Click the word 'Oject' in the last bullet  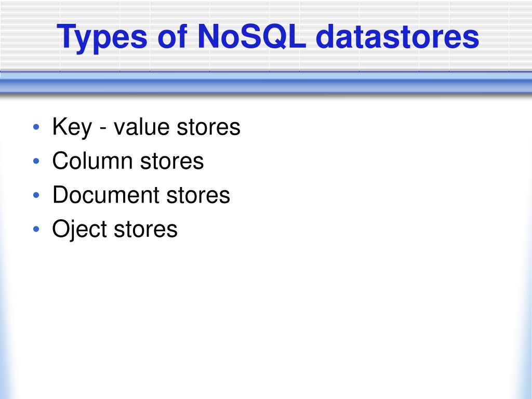pyautogui.click(x=79, y=229)
